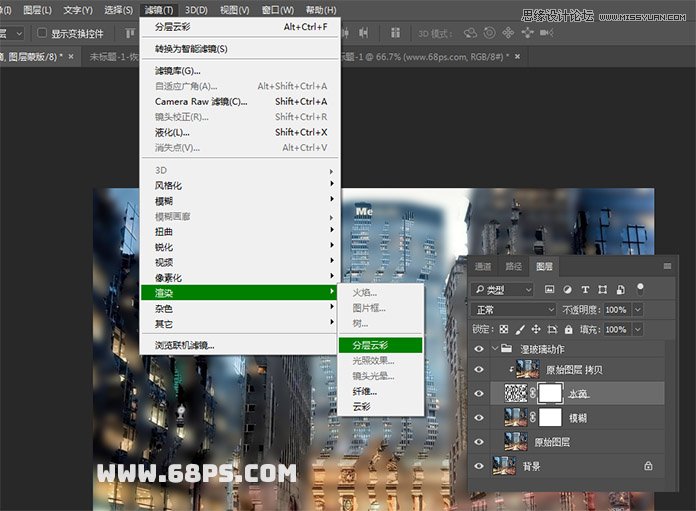Click prevent artboard auto-nesting lock icon
This screenshot has height=511, width=696.
552,329
